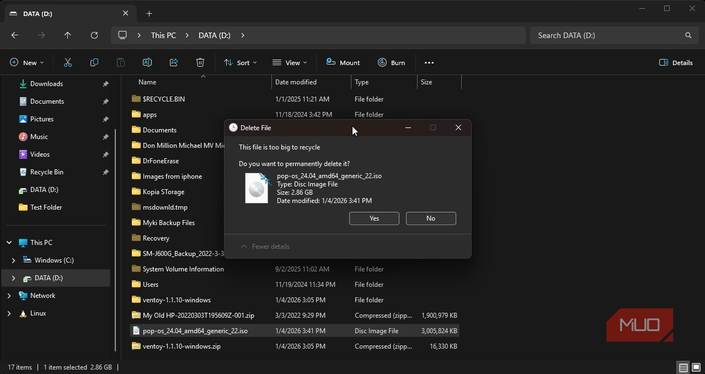Click the Burn disc toolbar button
705x374 pixels.
click(391, 62)
